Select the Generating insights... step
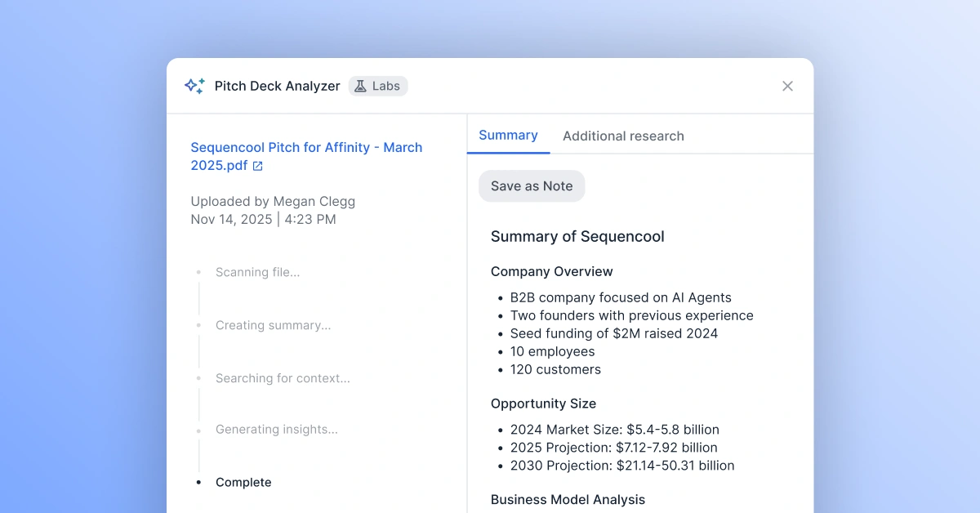Screen dimensions: 980x513 [276, 429]
